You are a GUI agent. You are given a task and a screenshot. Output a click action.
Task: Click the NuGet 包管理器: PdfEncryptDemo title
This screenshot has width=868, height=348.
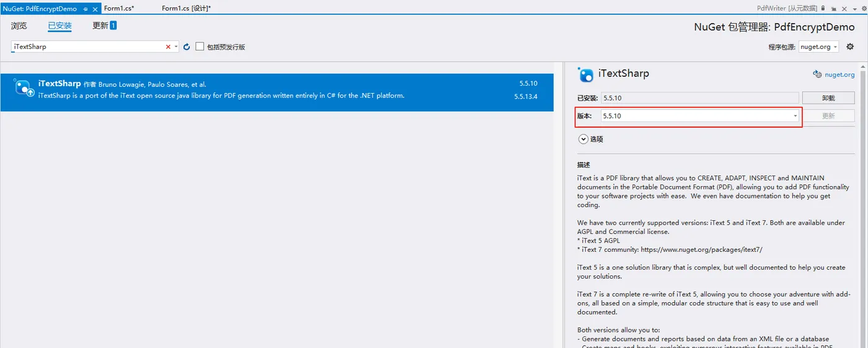pyautogui.click(x=774, y=27)
